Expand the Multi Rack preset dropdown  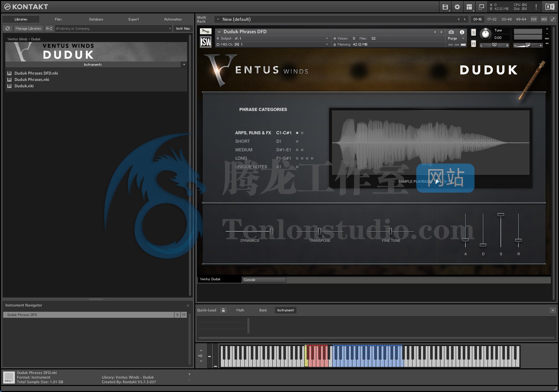218,19
